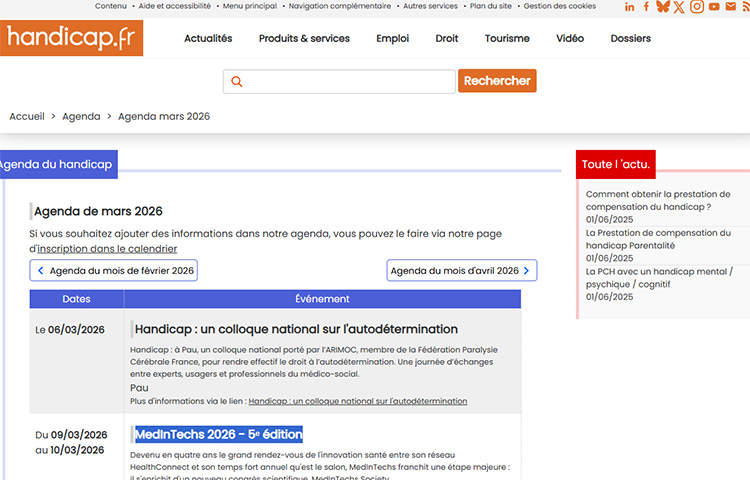Open the 'inscription dans le calendrier' link
Image resolution: width=750 pixels, height=480 pixels.
pyautogui.click(x=107, y=249)
